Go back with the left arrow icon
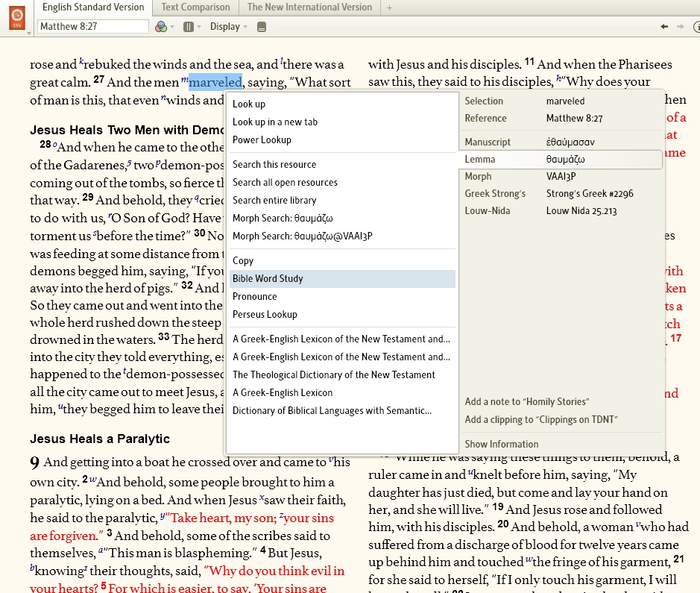 pyautogui.click(x=664, y=27)
